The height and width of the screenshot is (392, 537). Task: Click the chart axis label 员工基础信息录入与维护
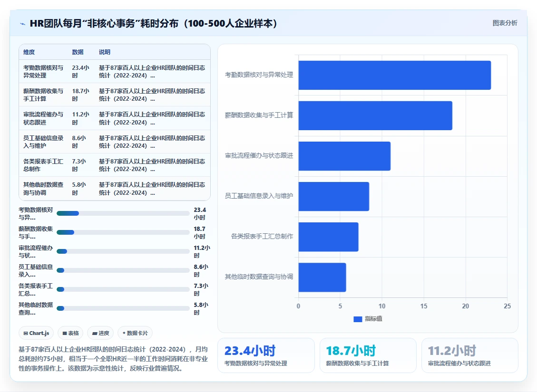pos(259,196)
